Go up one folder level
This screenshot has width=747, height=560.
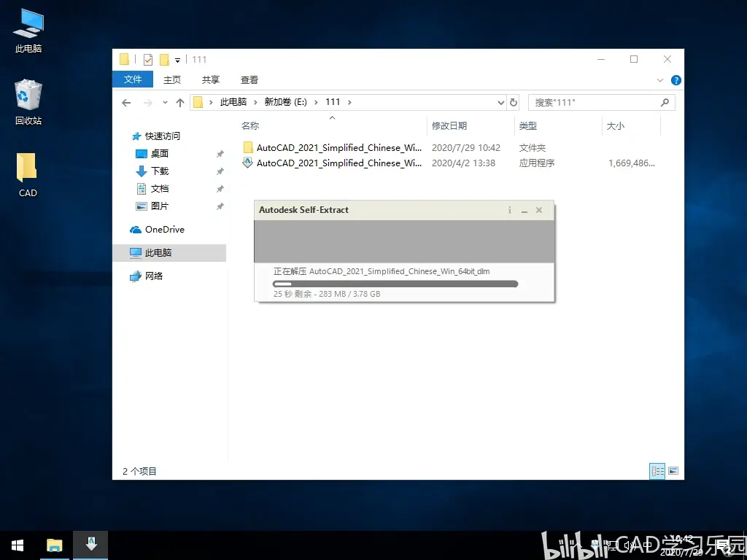(179, 102)
